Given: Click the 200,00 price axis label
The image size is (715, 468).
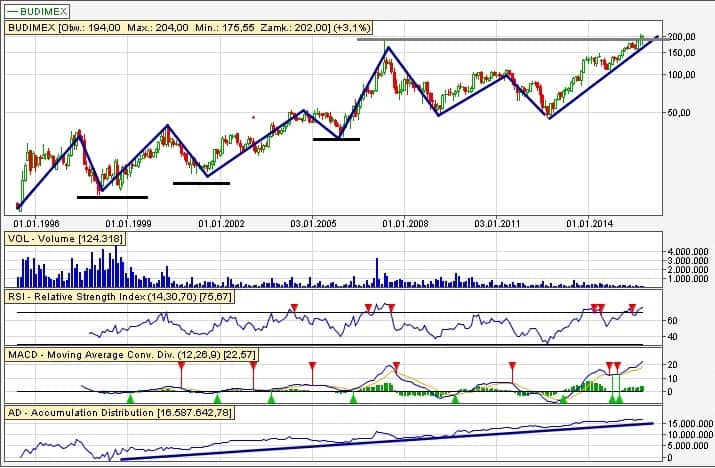Looking at the screenshot, I should [682, 37].
